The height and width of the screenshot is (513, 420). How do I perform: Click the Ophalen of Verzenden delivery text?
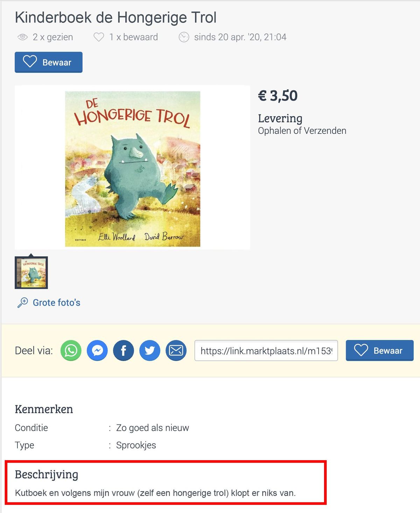pyautogui.click(x=302, y=131)
